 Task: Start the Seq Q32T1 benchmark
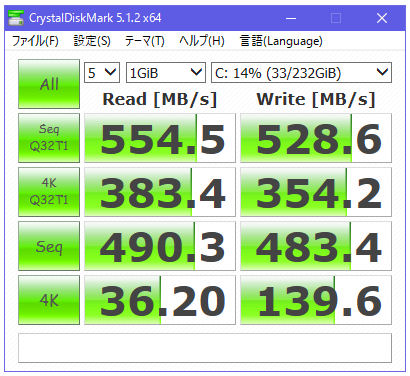click(49, 138)
